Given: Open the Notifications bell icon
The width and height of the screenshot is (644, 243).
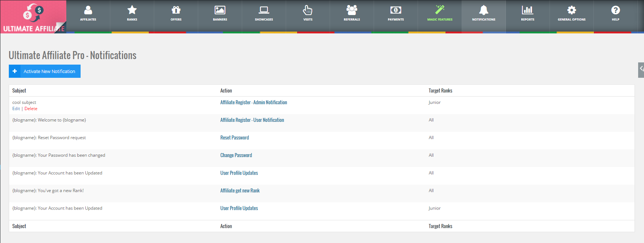Looking at the screenshot, I should (x=484, y=10).
